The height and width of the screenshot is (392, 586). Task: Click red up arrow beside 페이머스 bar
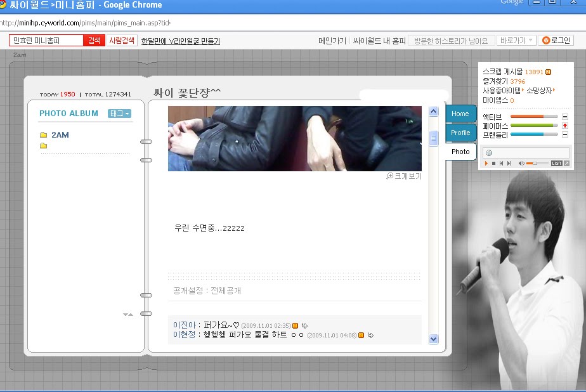click(565, 126)
